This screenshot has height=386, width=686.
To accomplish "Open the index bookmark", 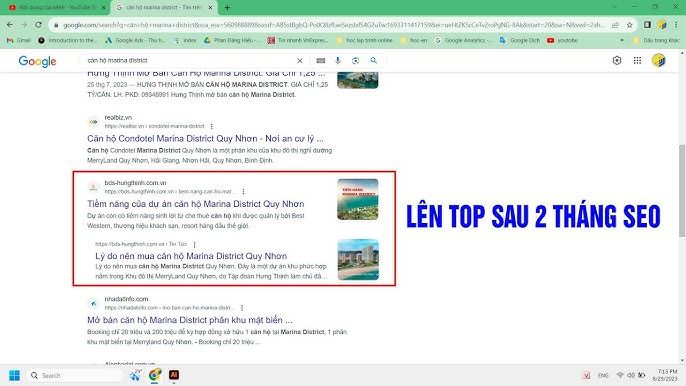I will (185, 40).
